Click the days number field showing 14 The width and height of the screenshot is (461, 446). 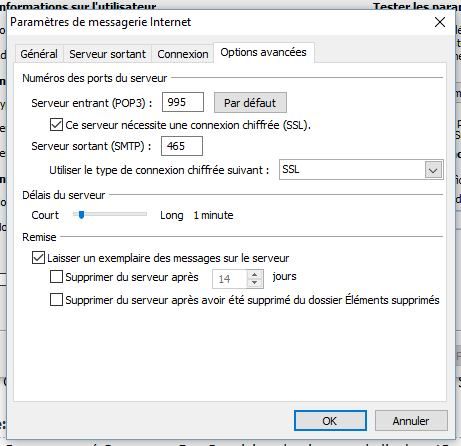[230, 279]
